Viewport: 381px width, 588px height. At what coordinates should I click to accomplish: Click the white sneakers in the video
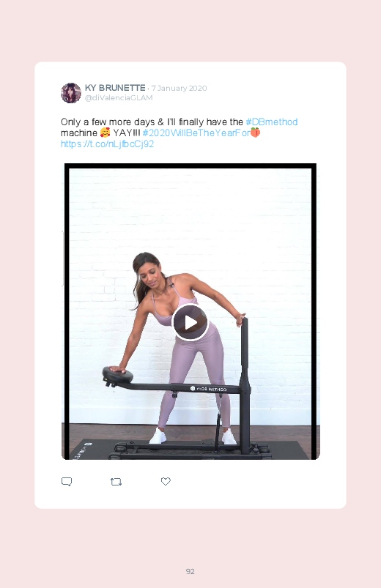[x=193, y=436]
